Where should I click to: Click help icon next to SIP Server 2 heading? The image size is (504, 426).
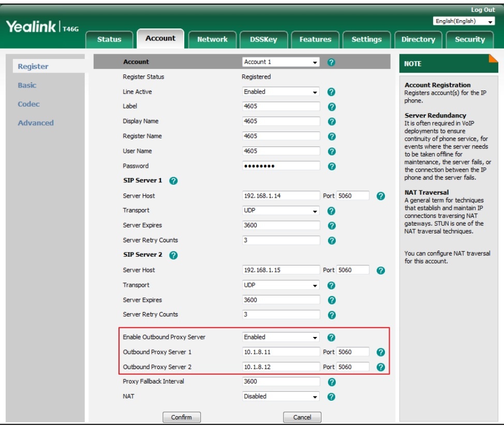[x=173, y=255]
